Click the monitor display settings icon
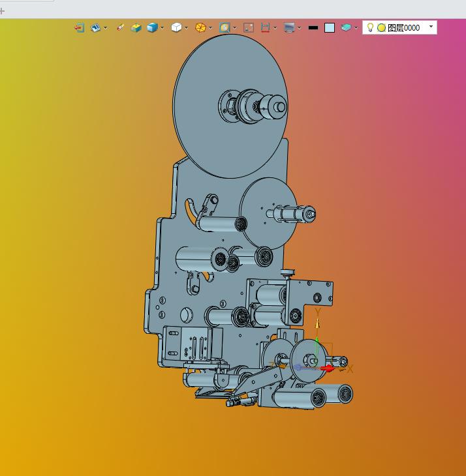This screenshot has height=476, width=466. click(x=289, y=27)
